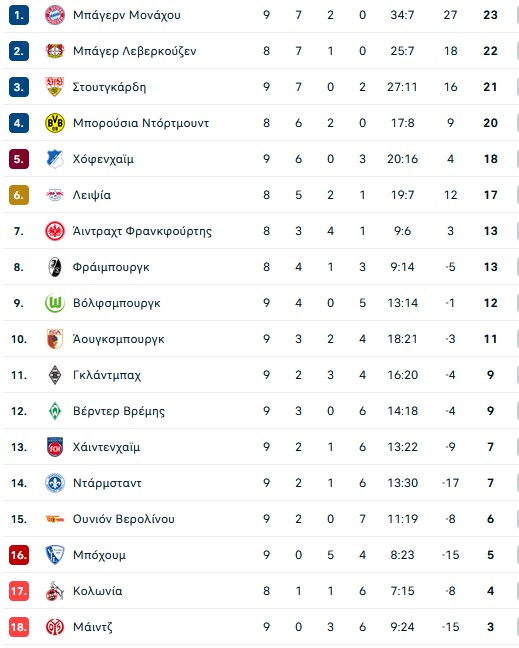Select the Φράιμπουργκ team name
This screenshot has height=648, width=519.
click(111, 267)
